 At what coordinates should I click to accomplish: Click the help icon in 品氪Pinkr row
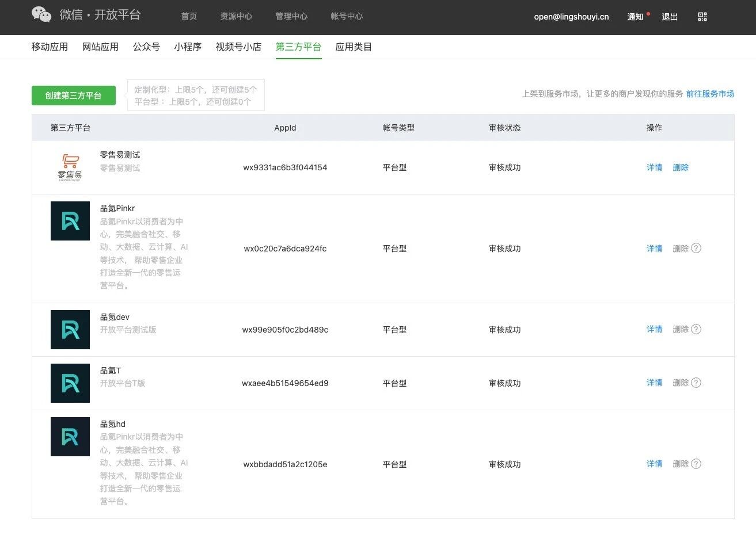tap(696, 249)
